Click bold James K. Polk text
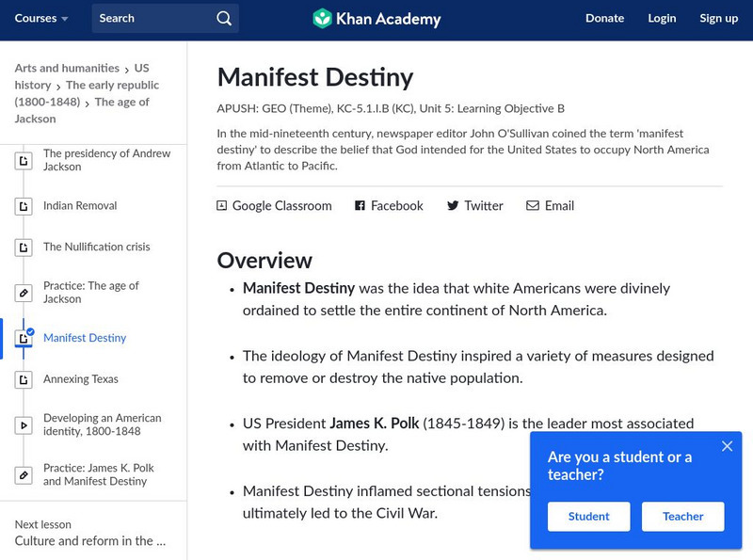The height and width of the screenshot is (560, 753). (x=375, y=424)
